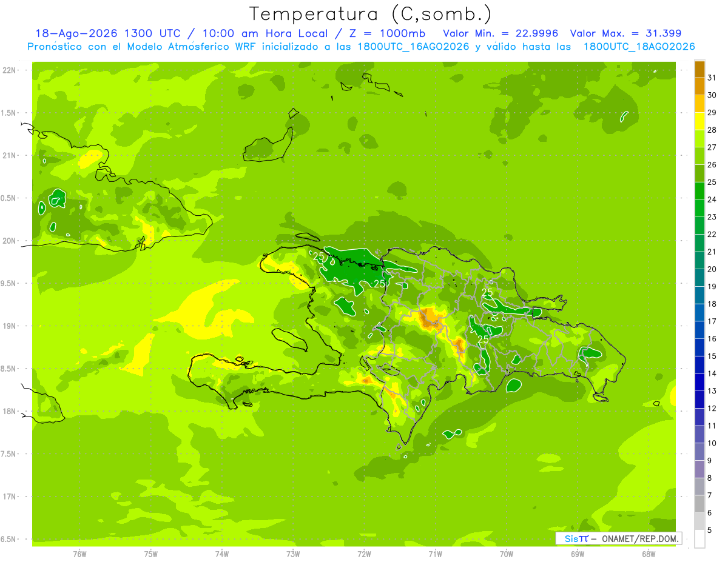The height and width of the screenshot is (562, 728).
Task: Click the legend value 14
Action: coord(712,374)
